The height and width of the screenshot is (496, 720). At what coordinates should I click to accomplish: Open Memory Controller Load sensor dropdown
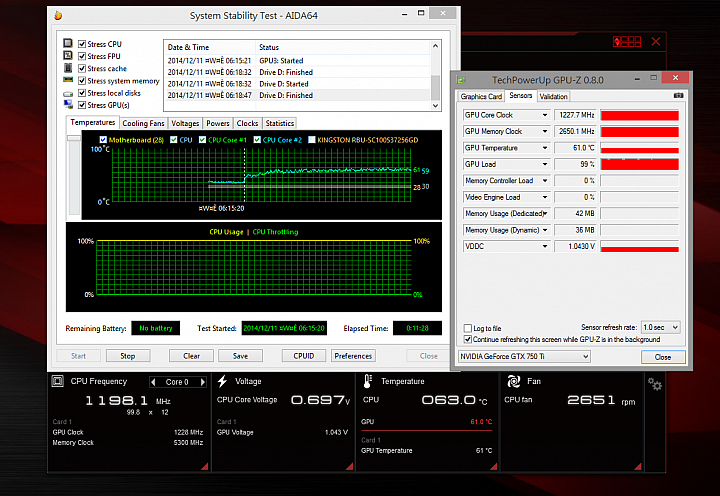[x=545, y=181]
